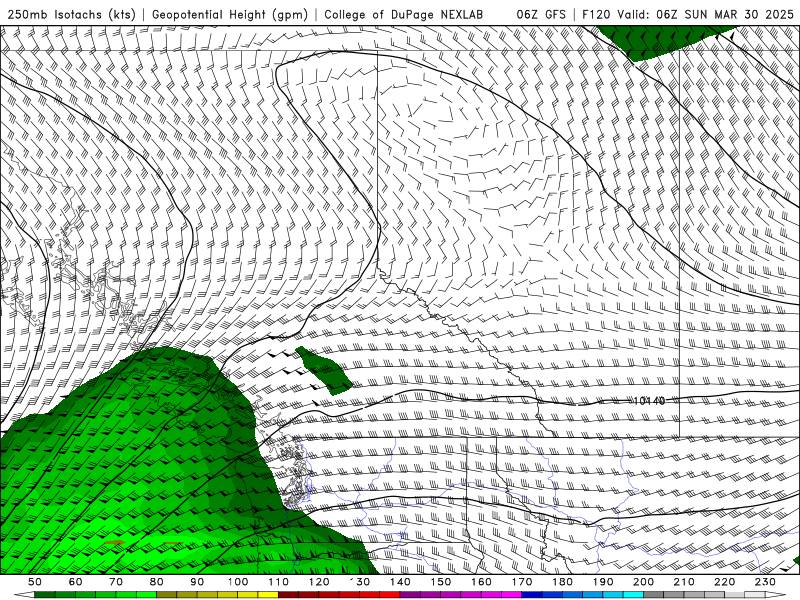Click the 200 label on the color scale
This screenshot has width=800, height=600.
coord(644,582)
